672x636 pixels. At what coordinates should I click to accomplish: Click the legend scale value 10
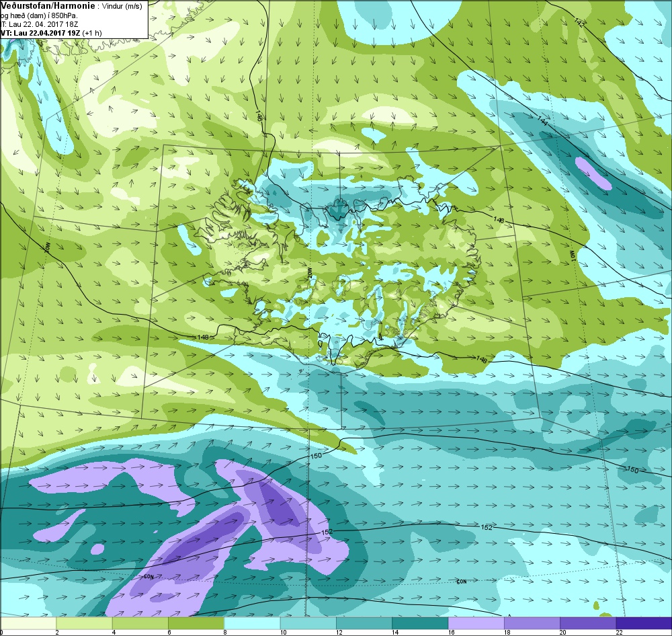coord(283,632)
